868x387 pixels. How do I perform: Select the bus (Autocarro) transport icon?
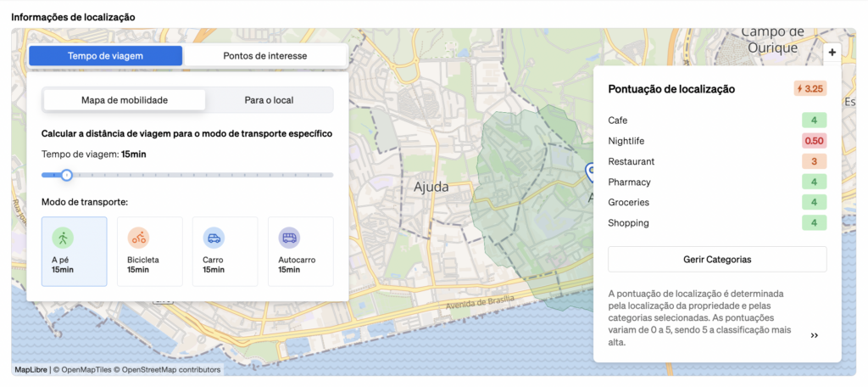point(289,238)
